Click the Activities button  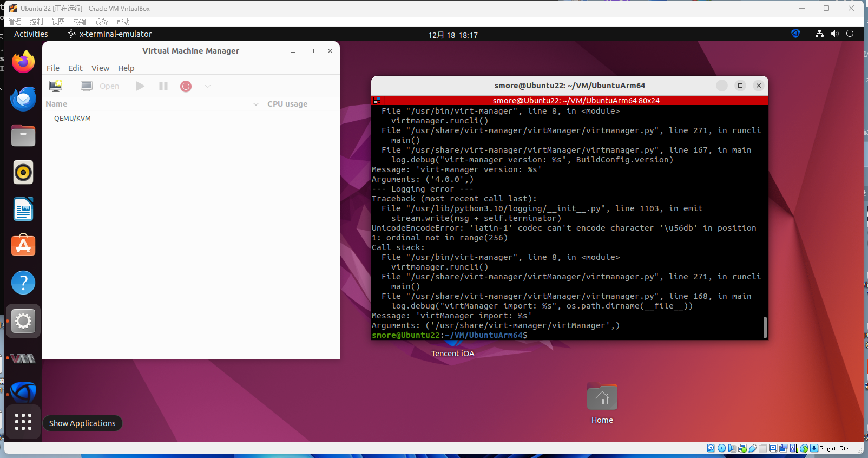(x=31, y=34)
